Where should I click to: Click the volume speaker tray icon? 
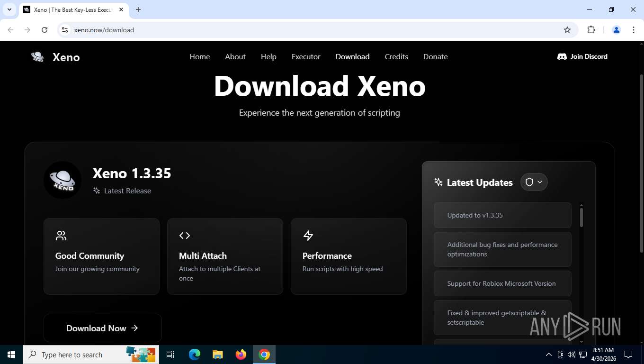click(x=572, y=355)
